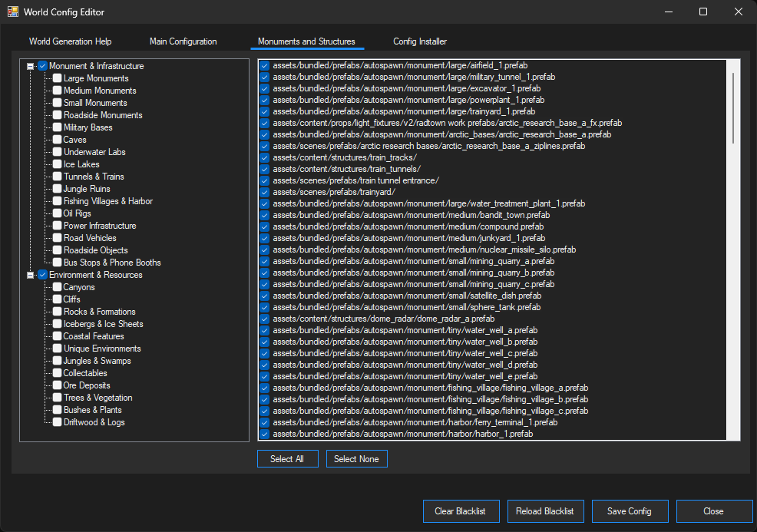Save the config with Save Config
The width and height of the screenshot is (757, 532).
point(630,511)
